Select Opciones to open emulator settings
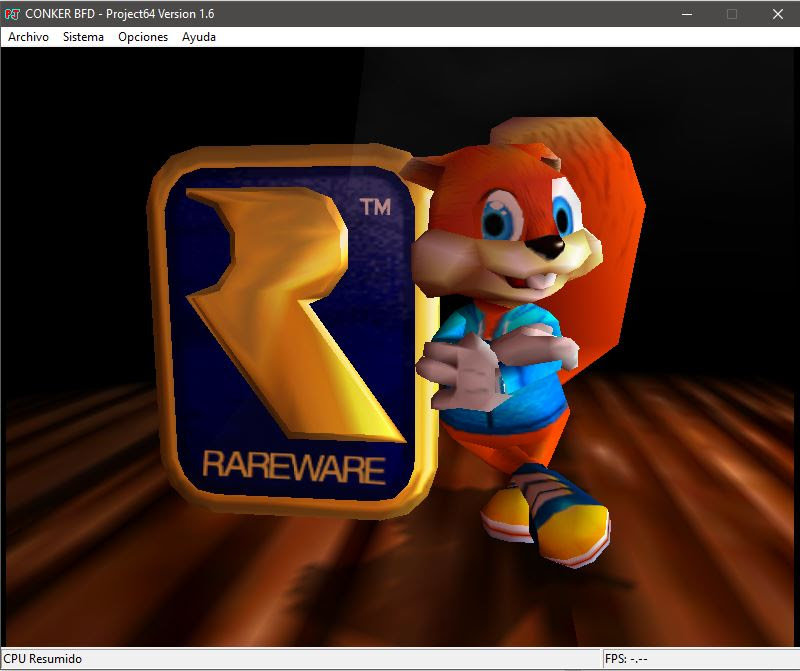The height and width of the screenshot is (671, 800). point(141,37)
